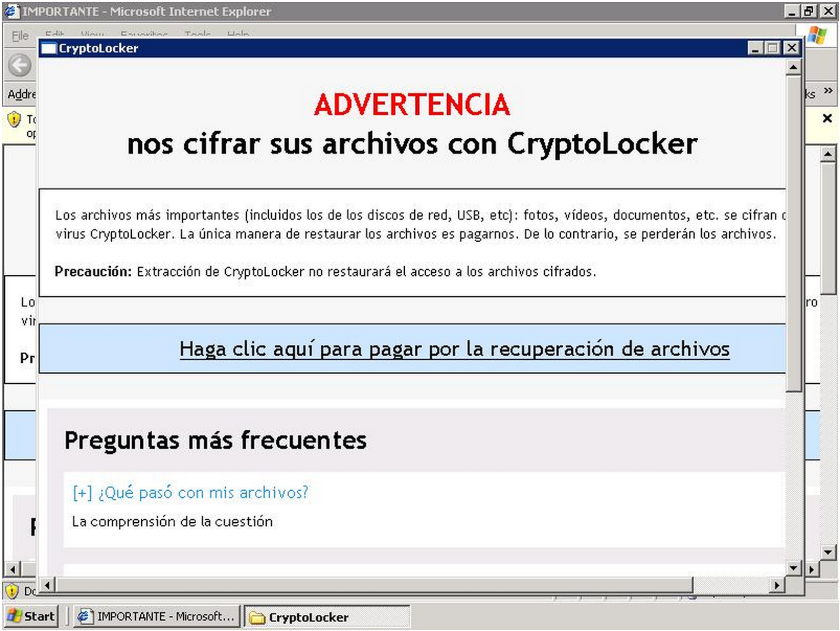Expand the toolbar overflow double-chevron
Screen dimensions: 840x631
[828, 91]
